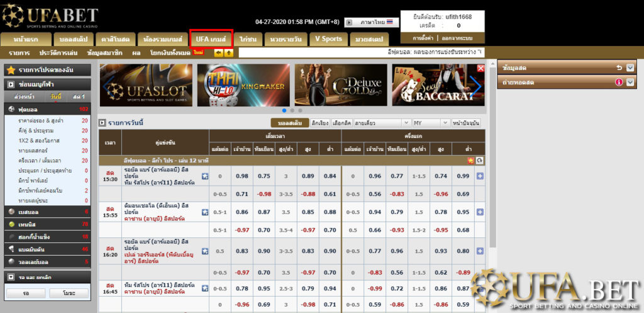Image resolution: width=644 pixels, height=313 pixels.
Task: Select the second carousel dot
Action: 292,110
